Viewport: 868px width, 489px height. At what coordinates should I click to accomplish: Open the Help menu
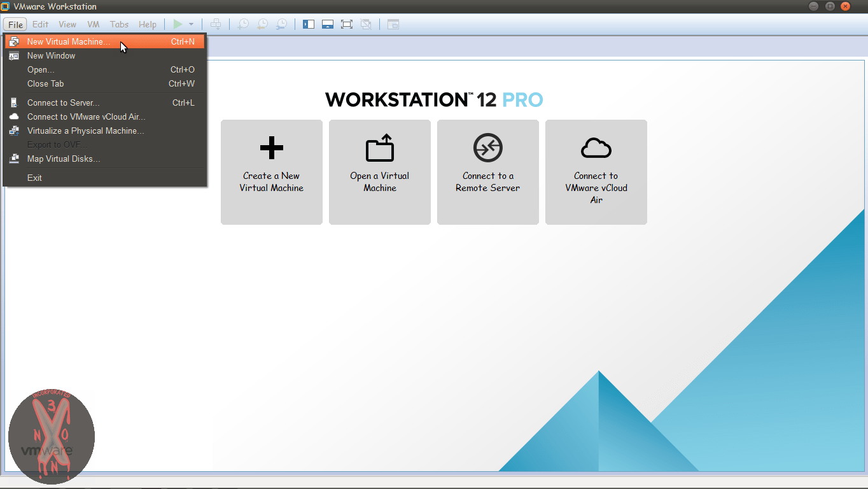[148, 24]
